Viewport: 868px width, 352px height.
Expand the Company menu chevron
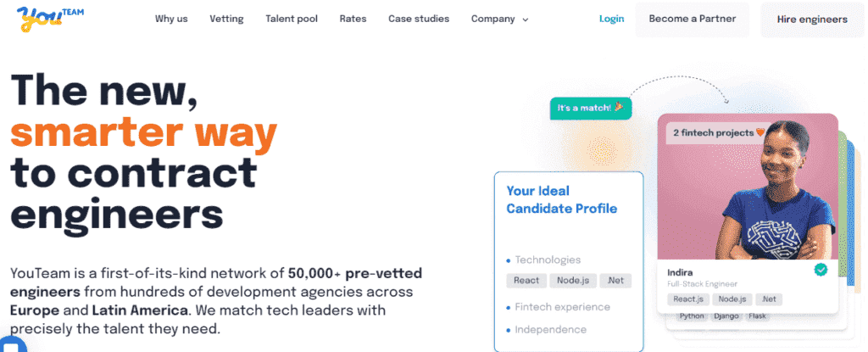(x=526, y=20)
